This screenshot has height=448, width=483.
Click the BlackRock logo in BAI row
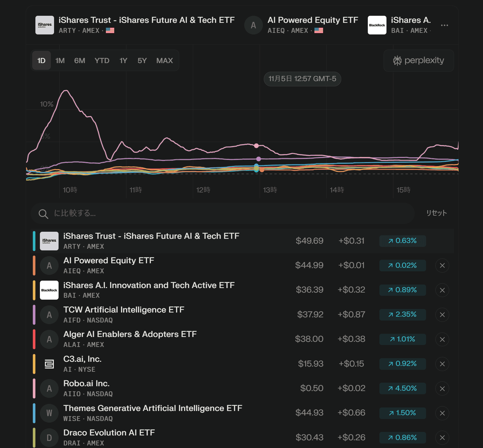49,290
